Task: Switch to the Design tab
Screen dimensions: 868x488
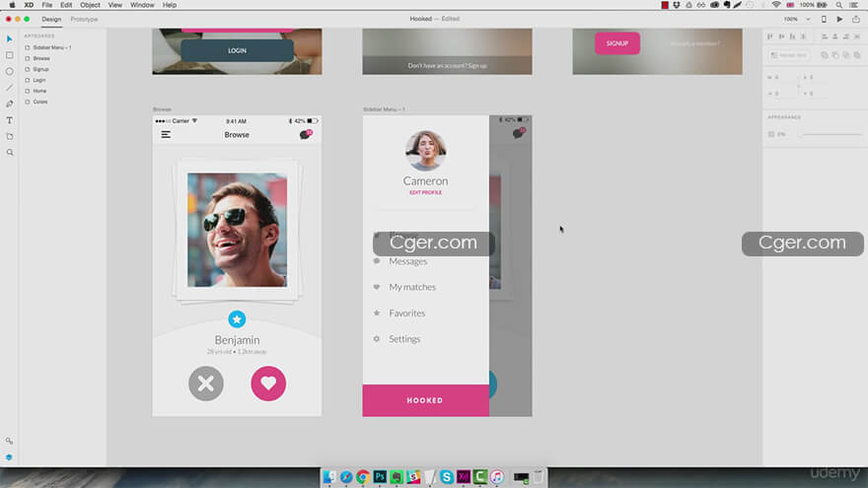Action: pyautogui.click(x=51, y=19)
